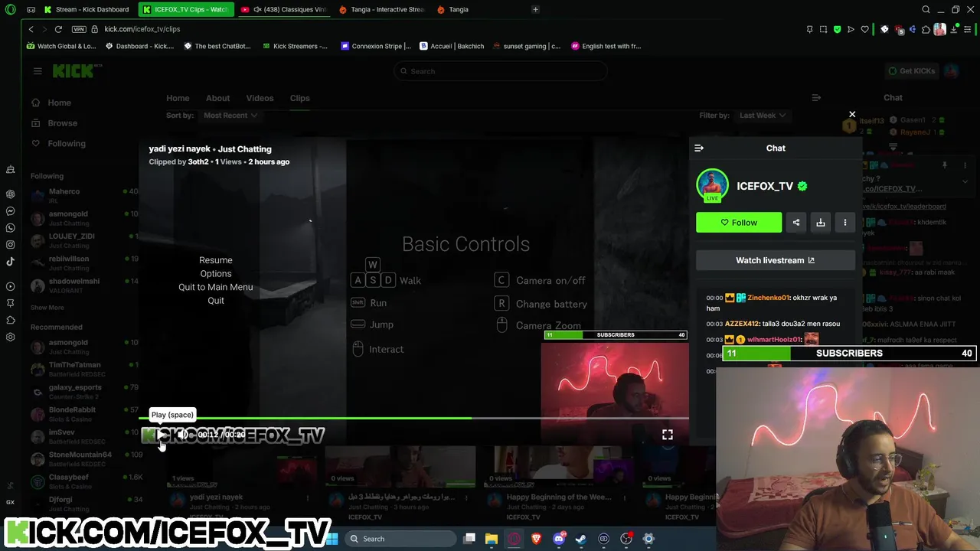Open Opera sidebar settings gear icon
The width and height of the screenshot is (980, 551).
pyautogui.click(x=10, y=337)
